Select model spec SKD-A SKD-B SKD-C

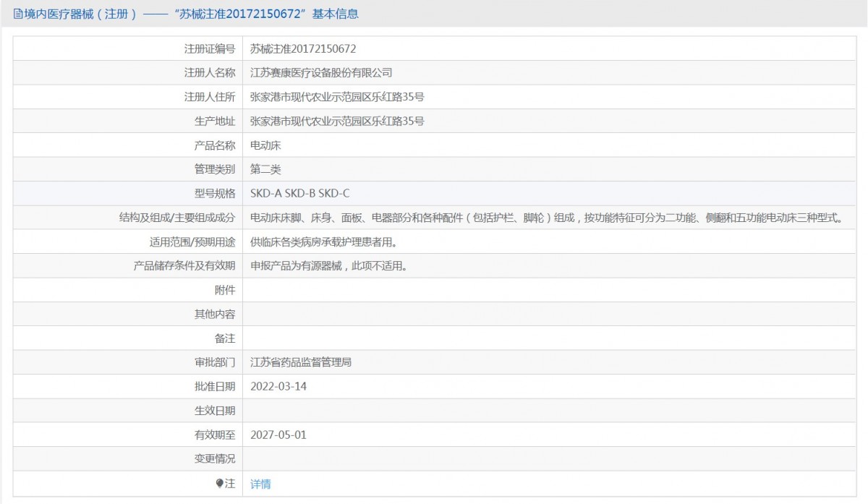[300, 194]
